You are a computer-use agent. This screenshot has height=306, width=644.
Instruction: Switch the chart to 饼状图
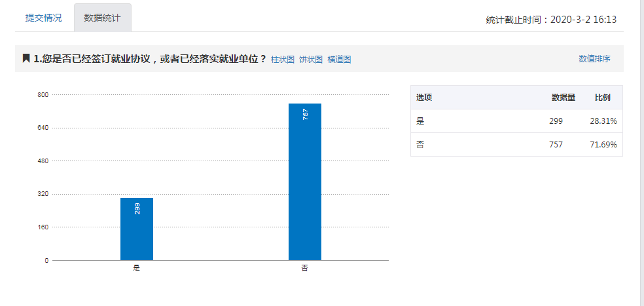pos(311,59)
